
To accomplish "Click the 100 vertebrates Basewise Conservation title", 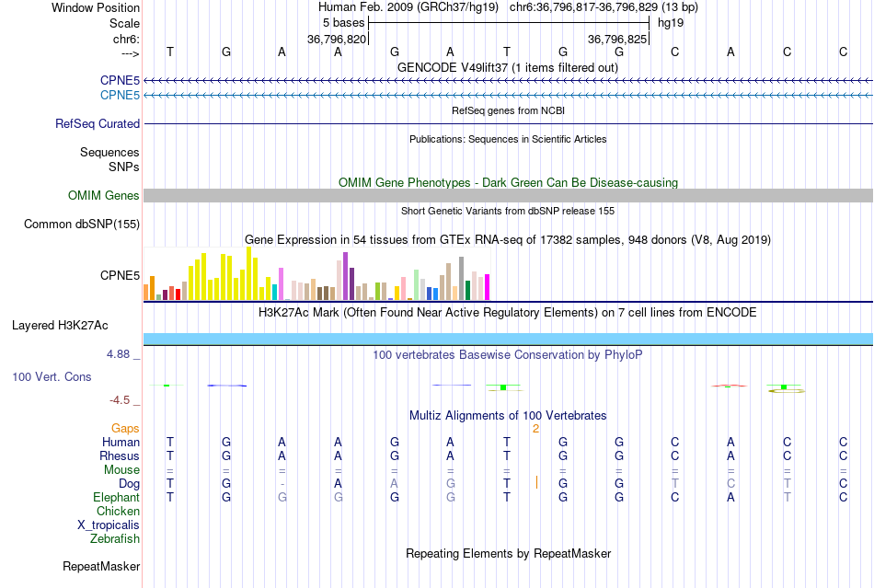I will [x=507, y=354].
